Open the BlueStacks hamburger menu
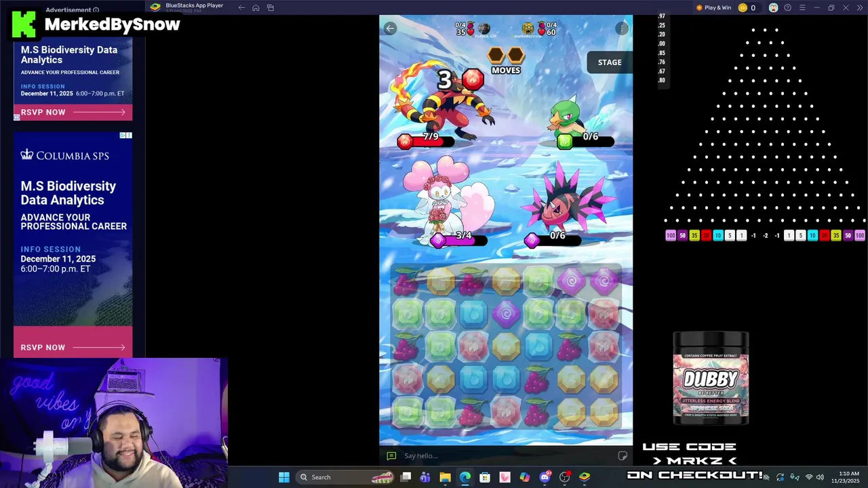 802,7
